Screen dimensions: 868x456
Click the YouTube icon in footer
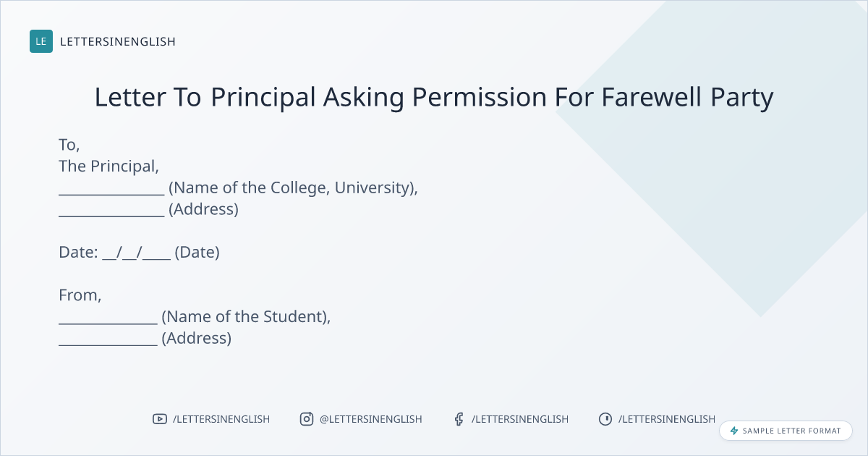click(160, 419)
